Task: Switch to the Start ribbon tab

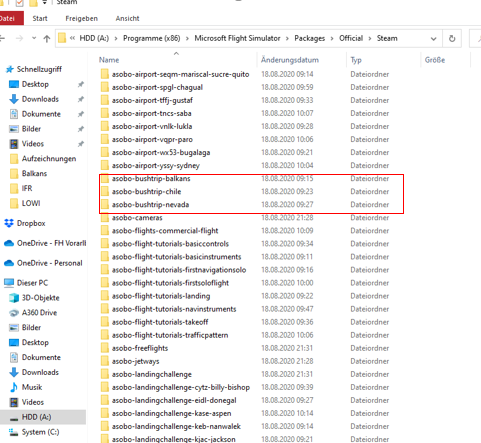Action: [40, 18]
